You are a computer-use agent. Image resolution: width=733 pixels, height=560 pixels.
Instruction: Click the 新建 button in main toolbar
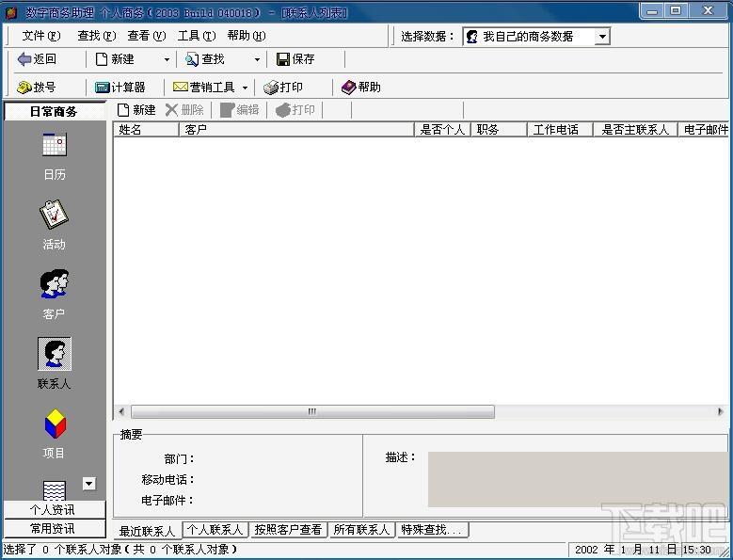(115, 59)
